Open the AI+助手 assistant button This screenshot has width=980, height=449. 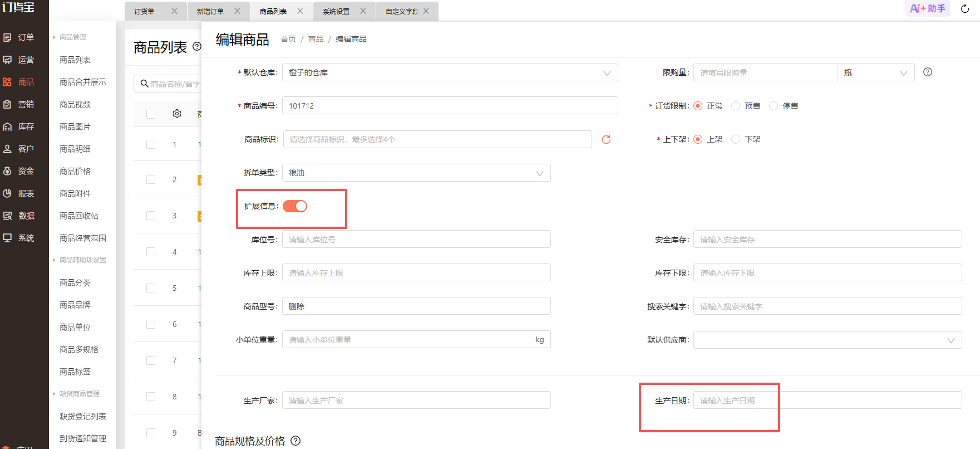(927, 8)
